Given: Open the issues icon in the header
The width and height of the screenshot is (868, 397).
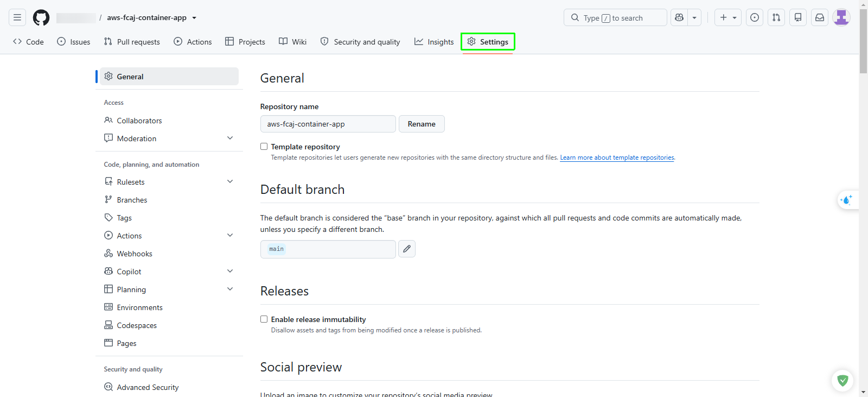Looking at the screenshot, I should pyautogui.click(x=755, y=17).
